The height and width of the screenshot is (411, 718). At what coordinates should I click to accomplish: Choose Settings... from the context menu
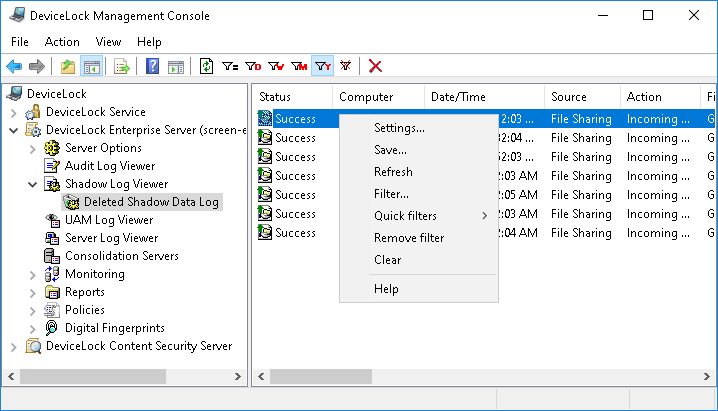399,128
